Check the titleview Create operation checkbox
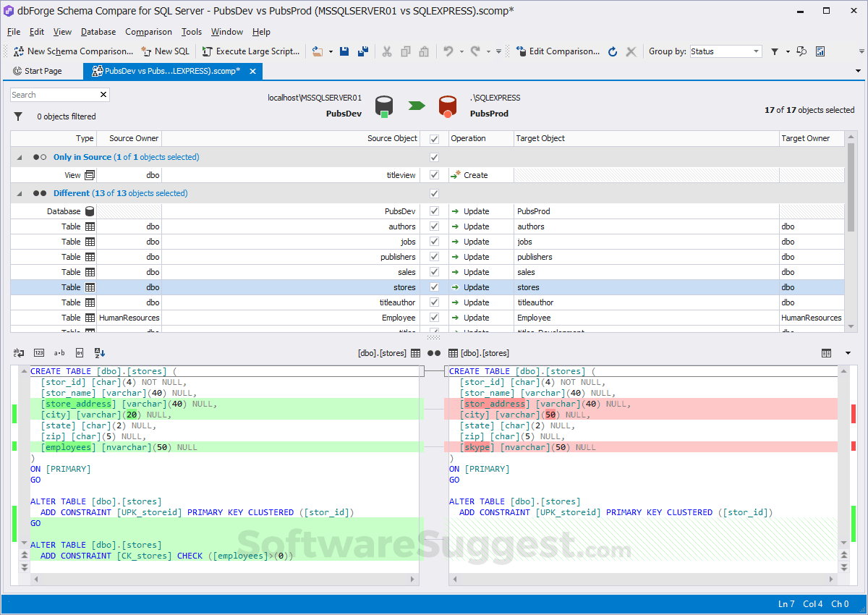The height and width of the screenshot is (615, 868). (433, 174)
